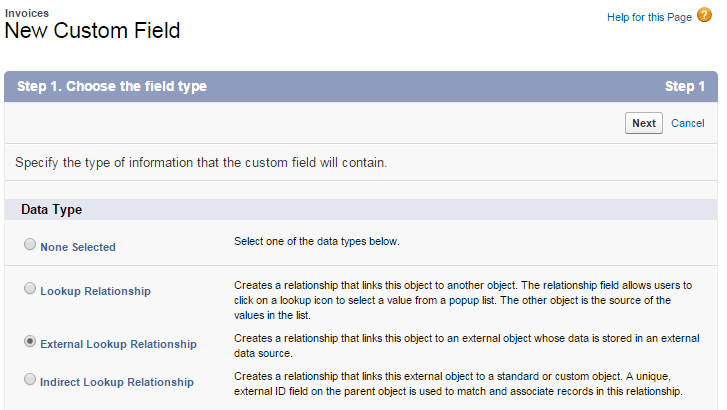The height and width of the screenshot is (410, 727).
Task: Click the orange help question mark icon
Action: [705, 16]
